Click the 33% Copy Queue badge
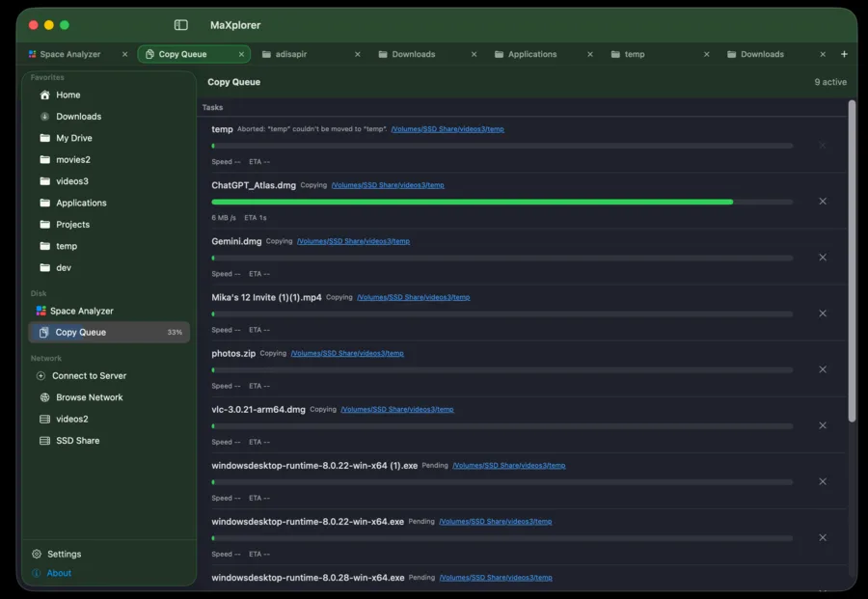This screenshot has width=868, height=599. tap(175, 332)
